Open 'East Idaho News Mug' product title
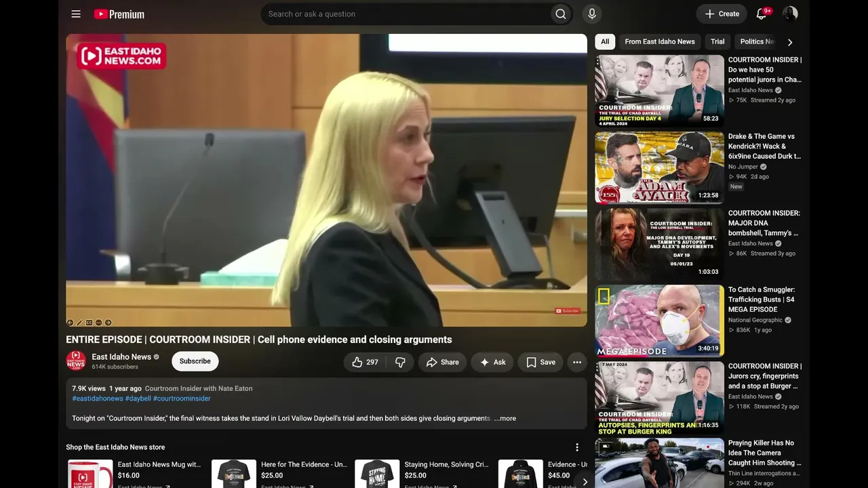This screenshot has height=488, width=868. [159, 464]
